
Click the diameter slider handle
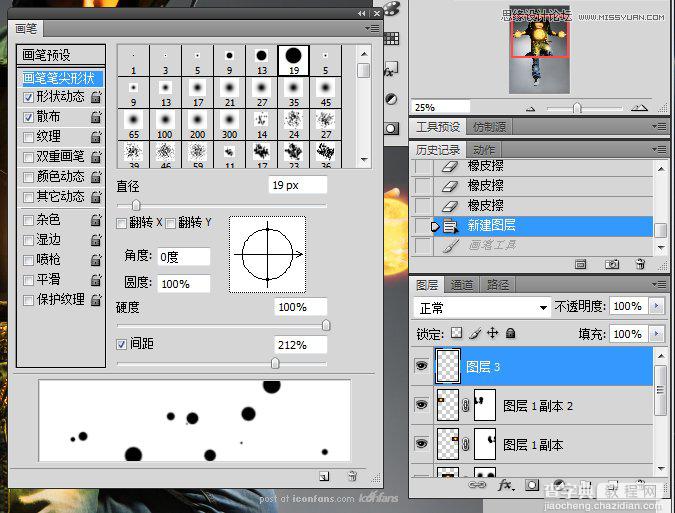coord(136,205)
